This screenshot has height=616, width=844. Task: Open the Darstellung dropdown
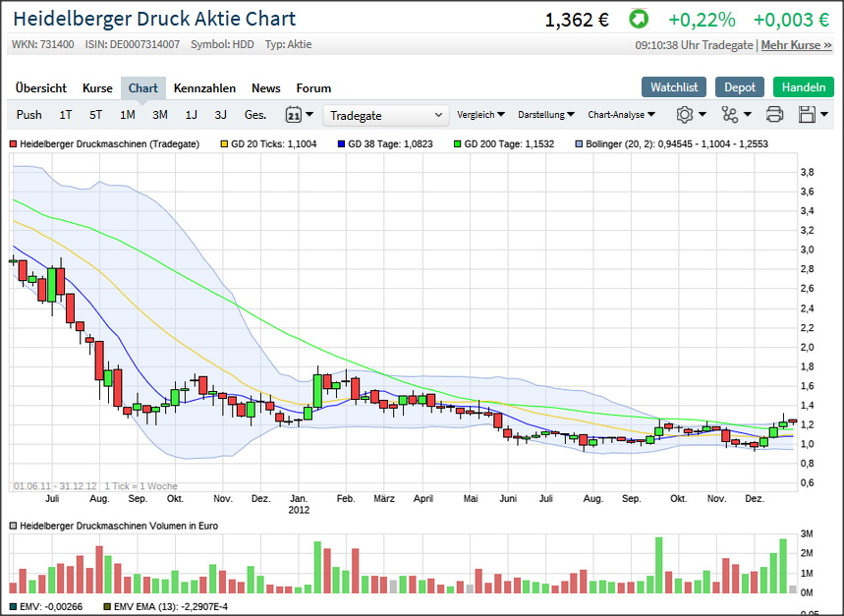pos(546,115)
